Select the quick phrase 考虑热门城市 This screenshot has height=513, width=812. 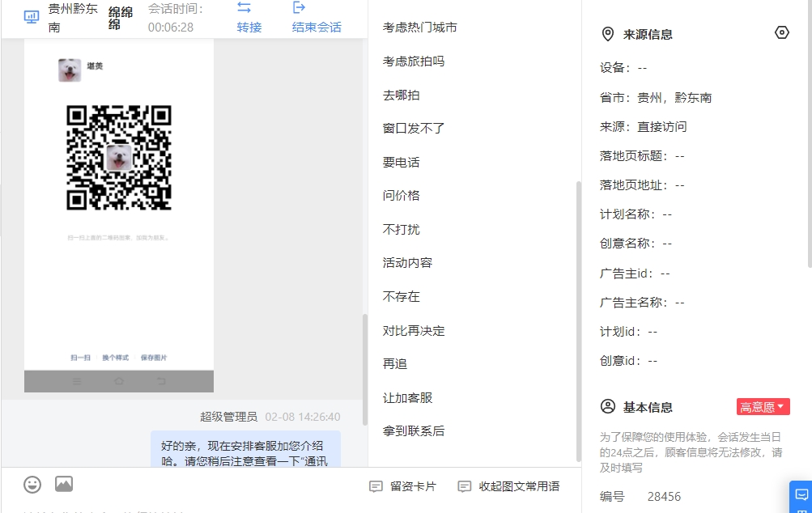(420, 28)
